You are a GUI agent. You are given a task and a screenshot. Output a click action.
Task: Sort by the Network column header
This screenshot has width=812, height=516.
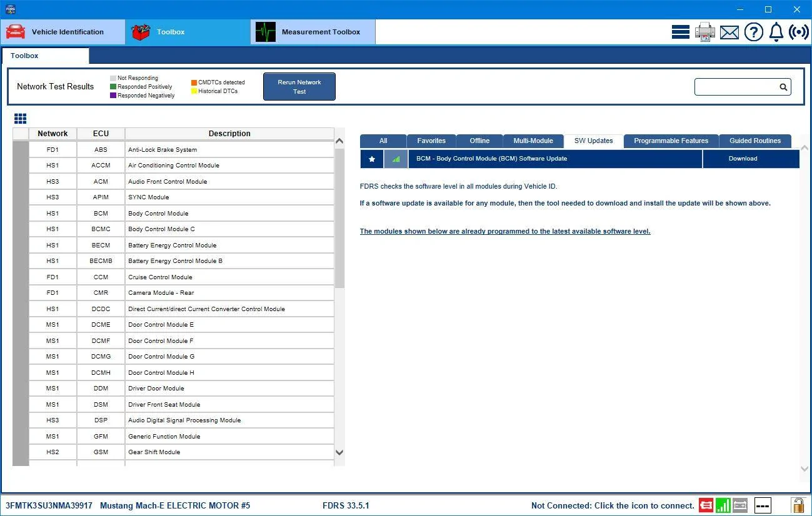coord(53,134)
